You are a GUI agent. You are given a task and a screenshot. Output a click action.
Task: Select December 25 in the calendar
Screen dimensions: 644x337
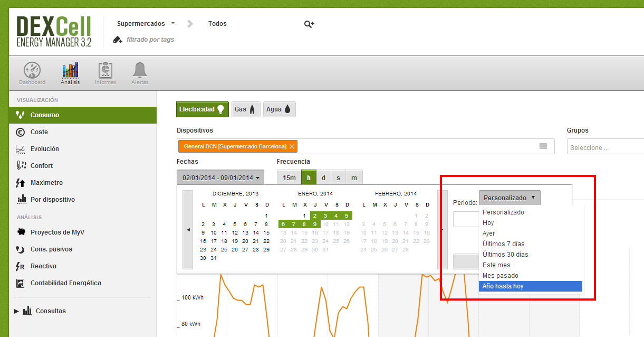tap(224, 250)
